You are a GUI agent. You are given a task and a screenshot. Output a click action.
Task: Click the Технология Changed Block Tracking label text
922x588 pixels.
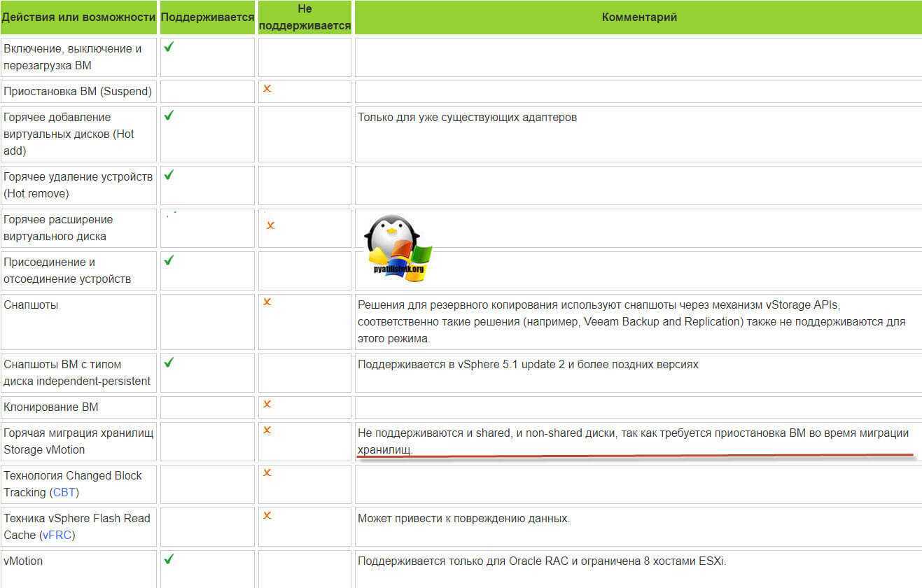point(73,484)
